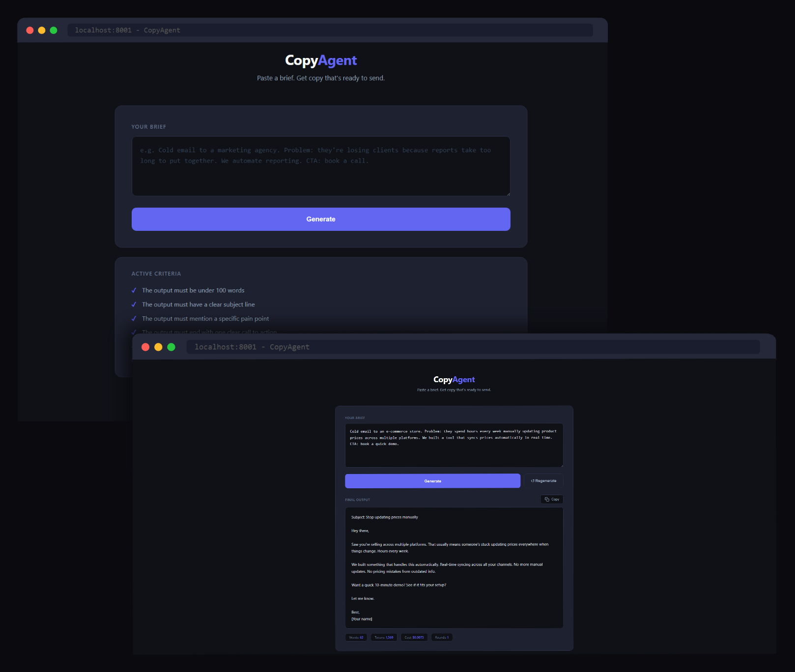795x672 pixels.
Task: Click the back window's localhost:8001 address bar
Action: 329,30
